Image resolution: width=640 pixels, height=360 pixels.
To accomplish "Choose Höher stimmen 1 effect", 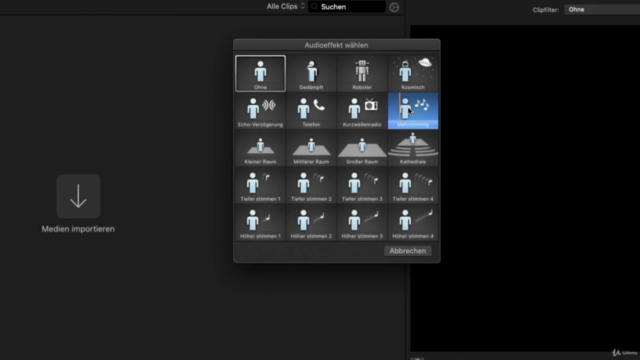I will click(260, 222).
